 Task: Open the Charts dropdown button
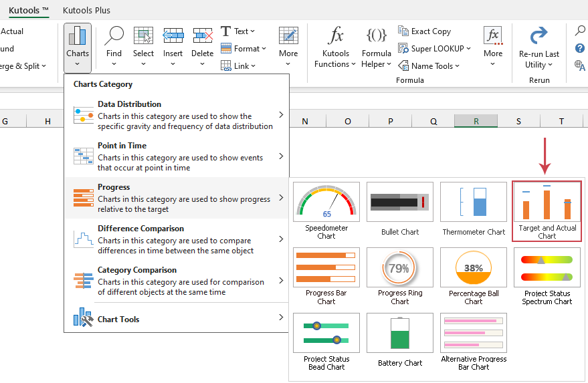point(78,48)
